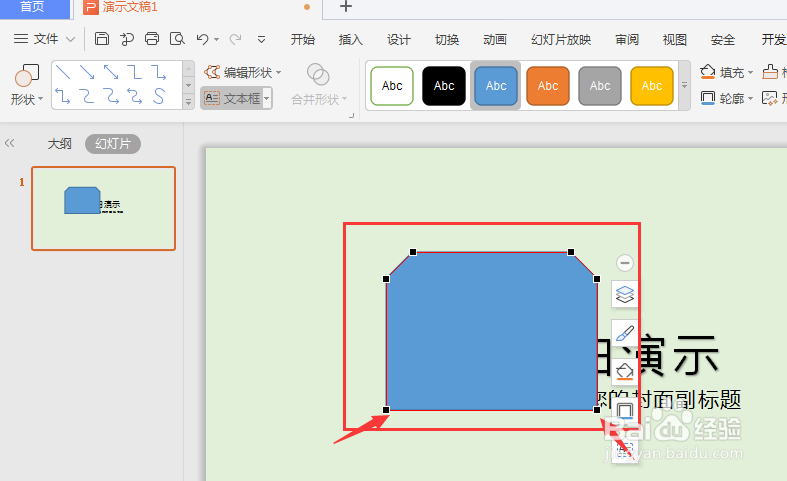Click the 文本框 text box button
The width and height of the screenshot is (787, 481).
(232, 98)
